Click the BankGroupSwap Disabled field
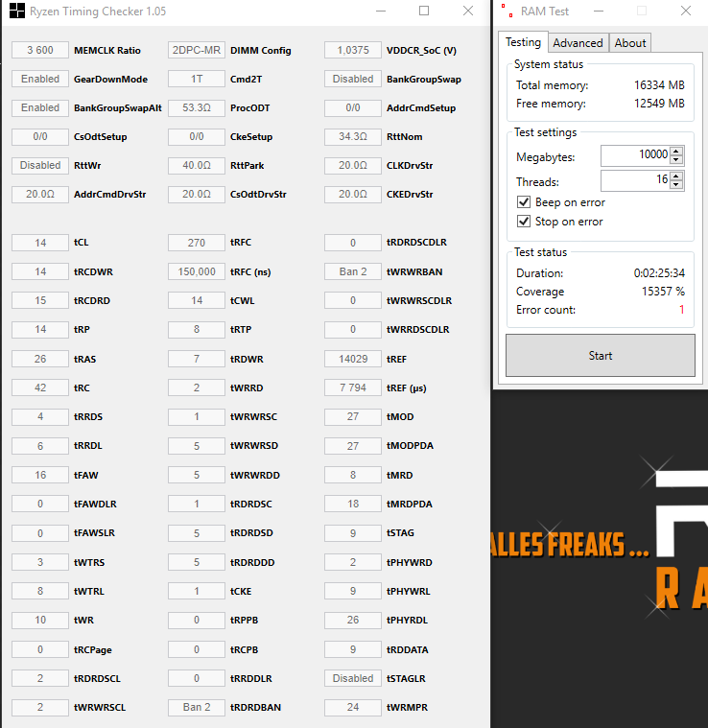Image resolution: width=708 pixels, height=728 pixels. click(x=353, y=79)
